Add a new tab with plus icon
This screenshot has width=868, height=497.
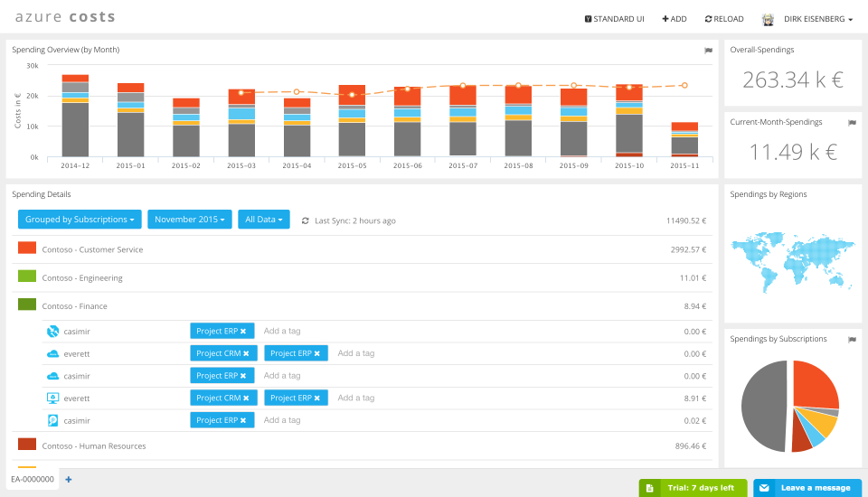(x=69, y=479)
